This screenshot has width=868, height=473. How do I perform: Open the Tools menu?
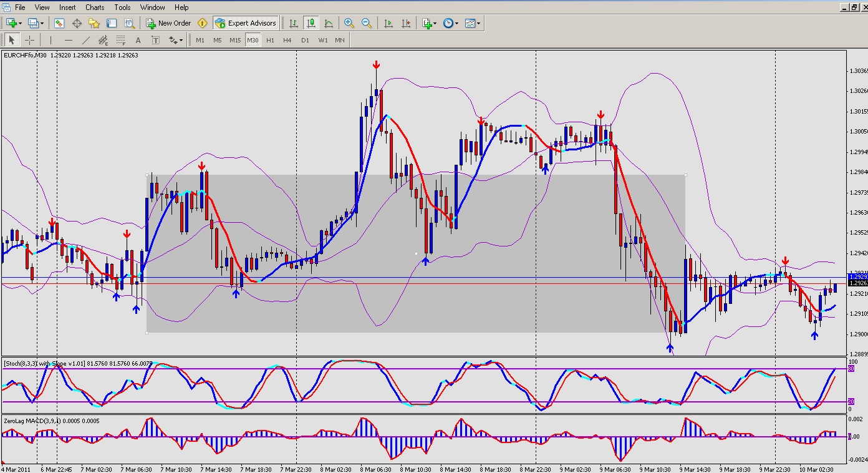(x=122, y=7)
